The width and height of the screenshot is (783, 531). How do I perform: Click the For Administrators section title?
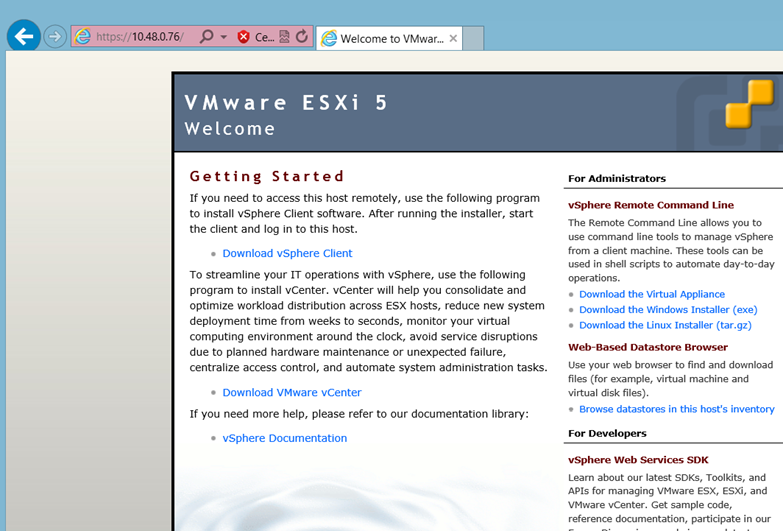tap(617, 178)
